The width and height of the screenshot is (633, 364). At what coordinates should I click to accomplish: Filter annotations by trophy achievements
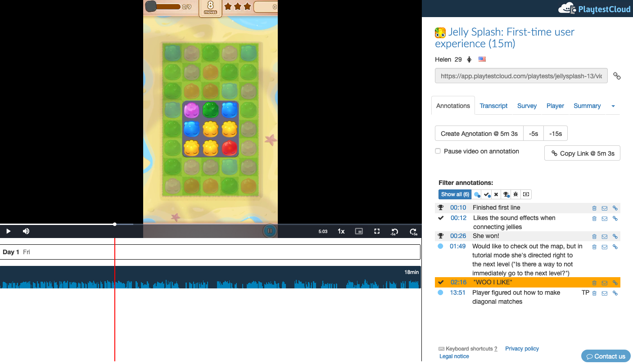click(506, 194)
